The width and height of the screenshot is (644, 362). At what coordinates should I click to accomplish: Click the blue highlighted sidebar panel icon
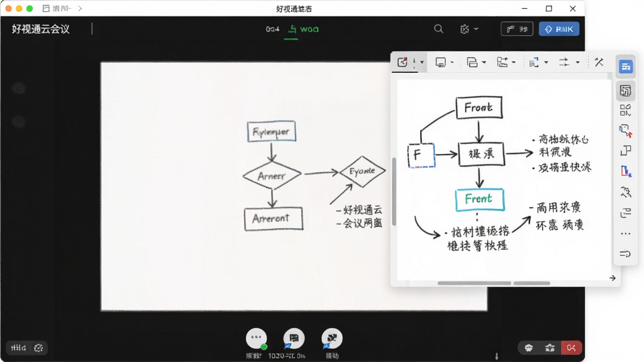pos(626,67)
